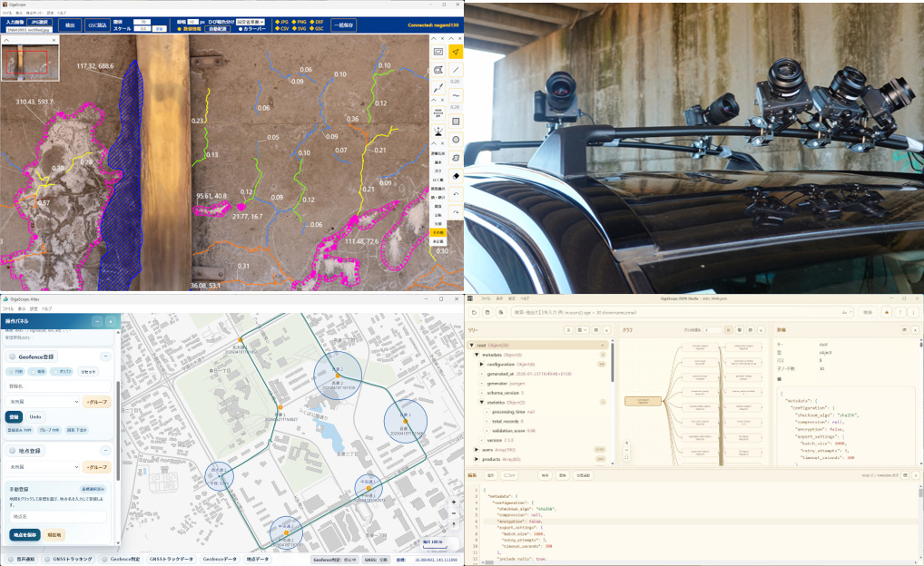
Task: Select the rectangle region tool in GigaScope
Action: click(437, 52)
